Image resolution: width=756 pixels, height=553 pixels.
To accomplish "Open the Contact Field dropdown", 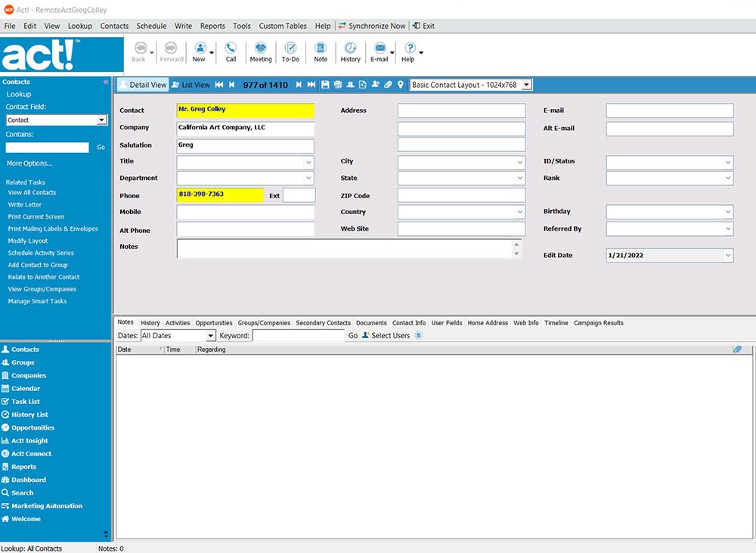I will (101, 120).
